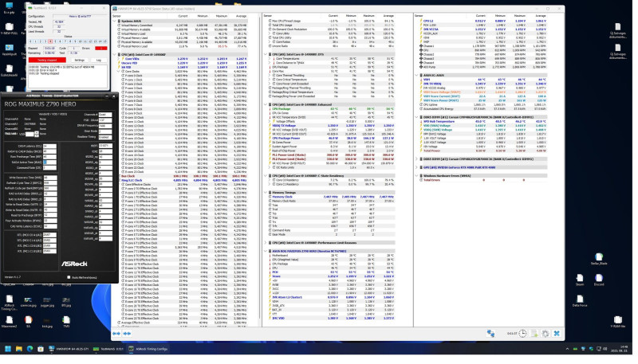
Task: Open the Windows Start menu
Action: 8,349
